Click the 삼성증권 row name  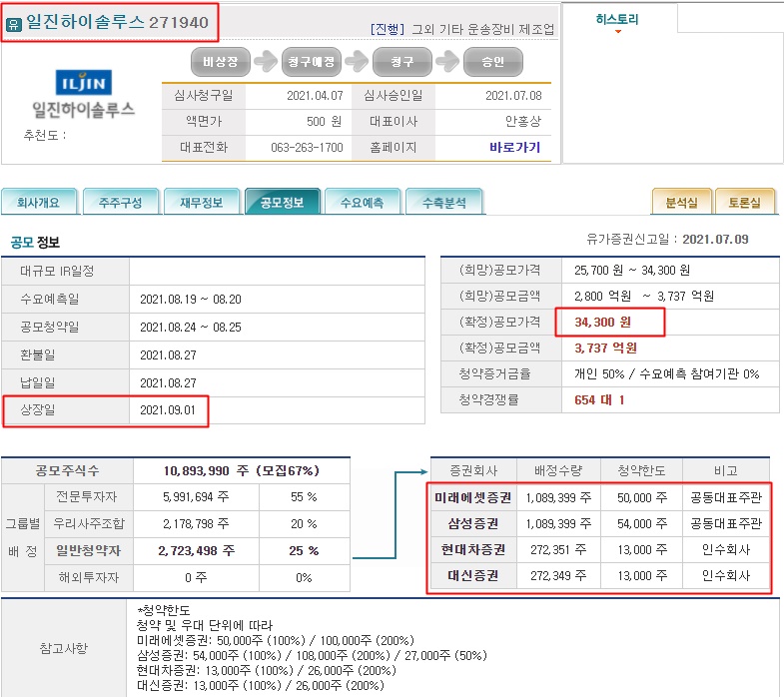tap(473, 523)
